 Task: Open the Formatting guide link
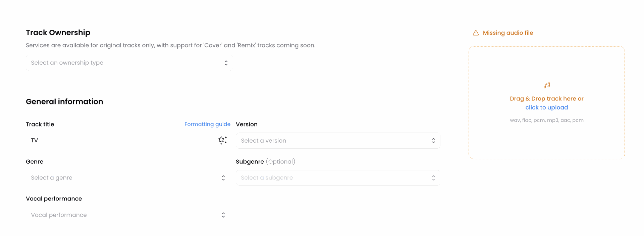207,124
